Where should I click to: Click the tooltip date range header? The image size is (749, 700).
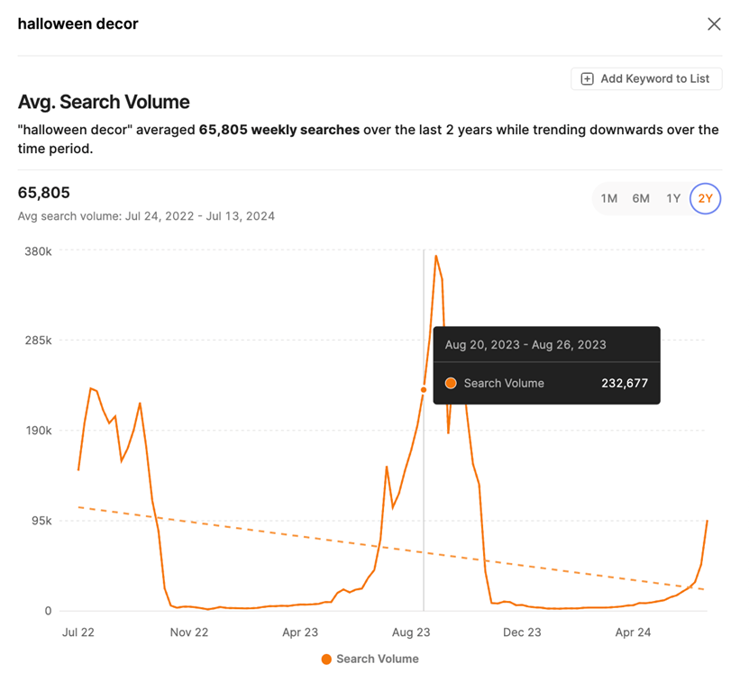coord(525,345)
